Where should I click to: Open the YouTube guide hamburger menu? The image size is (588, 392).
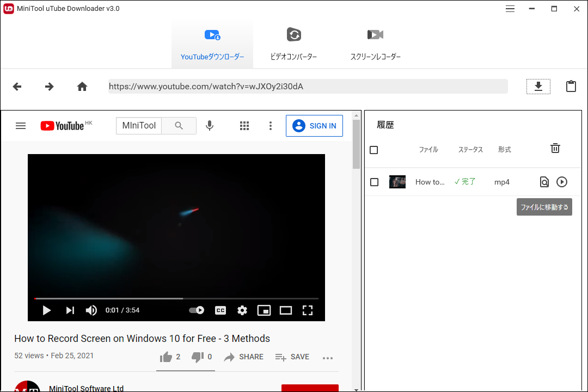pyautogui.click(x=21, y=126)
